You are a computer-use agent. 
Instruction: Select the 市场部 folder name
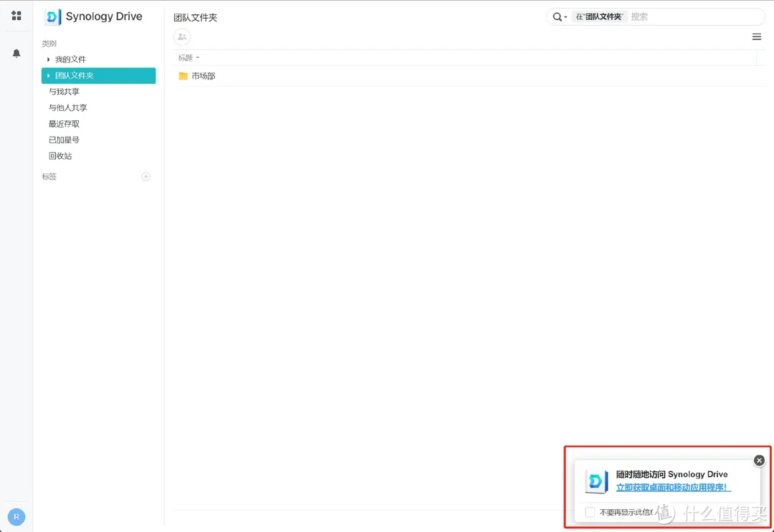(x=204, y=76)
